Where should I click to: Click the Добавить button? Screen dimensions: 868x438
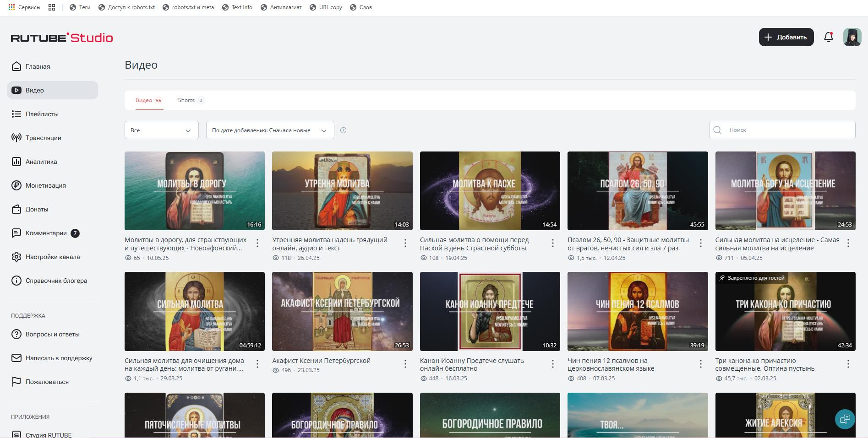(x=786, y=37)
